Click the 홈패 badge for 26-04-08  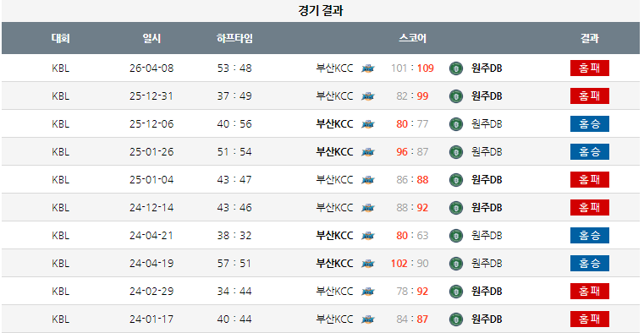coord(589,68)
